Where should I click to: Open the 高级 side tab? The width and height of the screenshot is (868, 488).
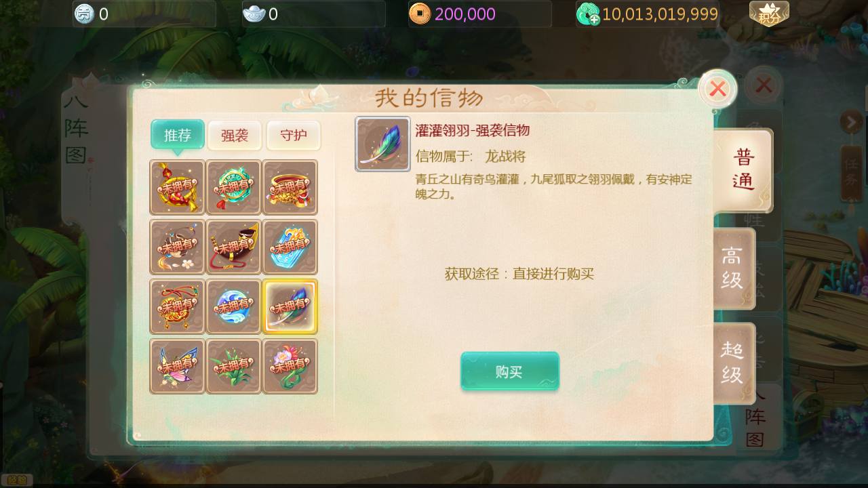[x=733, y=268]
